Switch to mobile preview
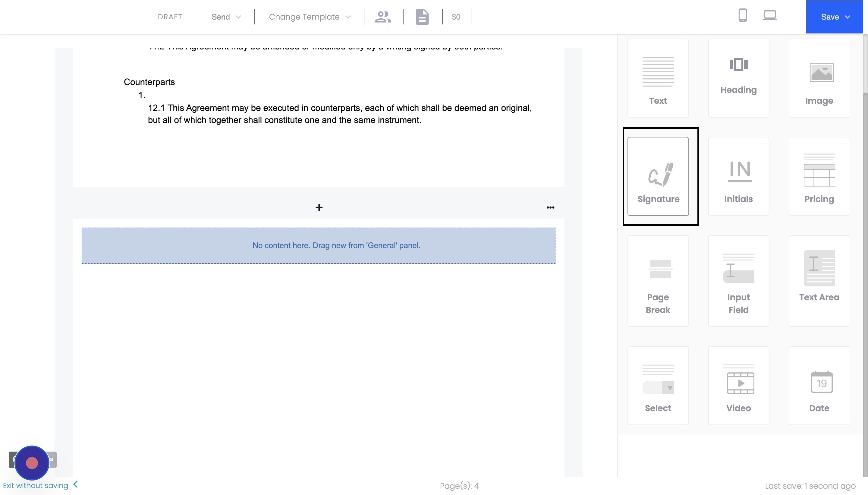868x495 pixels. 743,15
